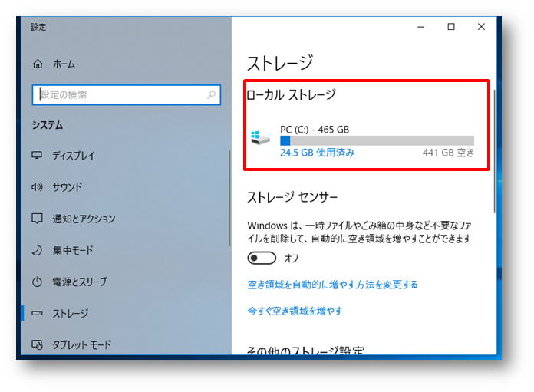The image size is (534, 392).
Task: Open 通知とアクション settings
Action: (84, 219)
